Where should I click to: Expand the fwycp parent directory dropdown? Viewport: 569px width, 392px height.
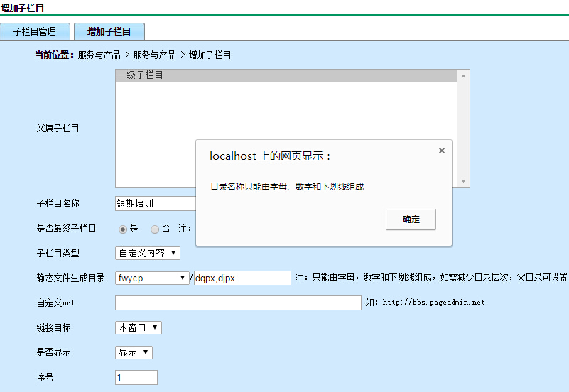(x=152, y=278)
